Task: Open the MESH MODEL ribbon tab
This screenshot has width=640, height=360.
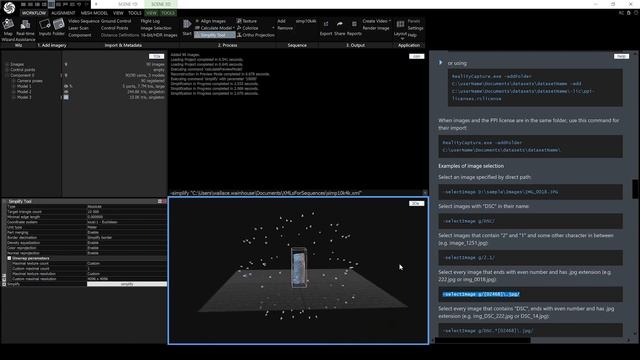Action: pos(94,13)
